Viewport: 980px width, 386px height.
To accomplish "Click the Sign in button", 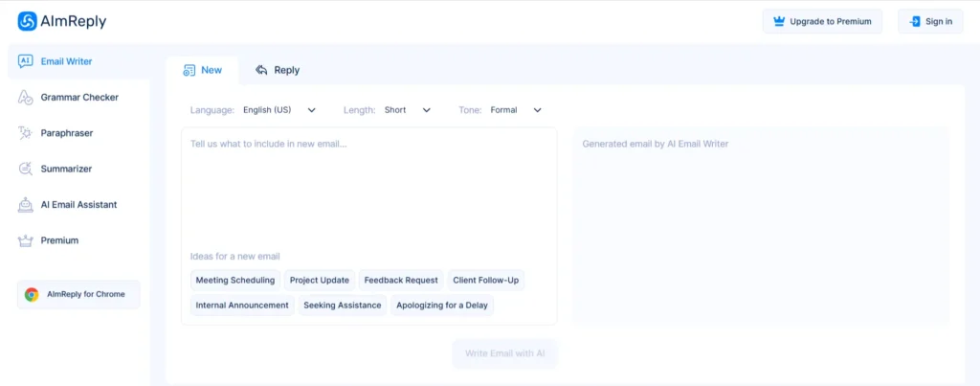I will (930, 21).
